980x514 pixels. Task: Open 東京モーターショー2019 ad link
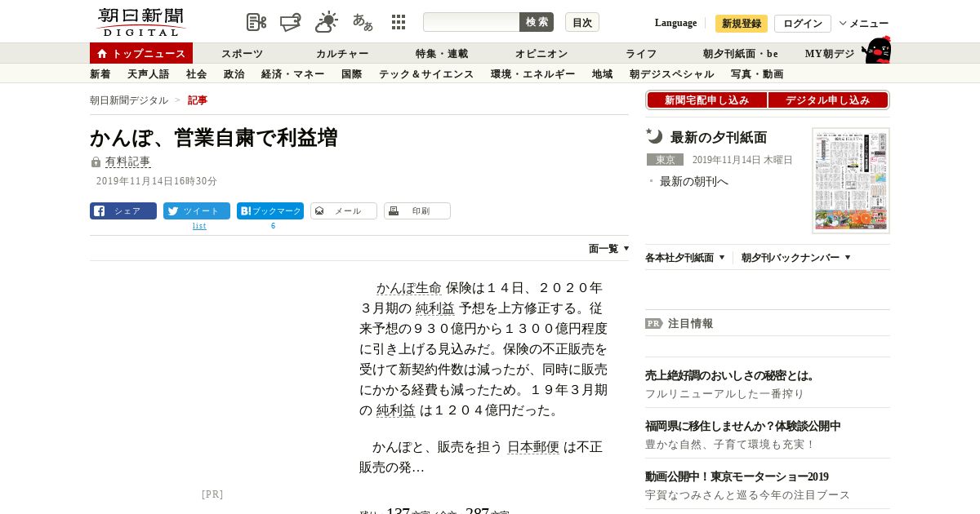(x=737, y=476)
